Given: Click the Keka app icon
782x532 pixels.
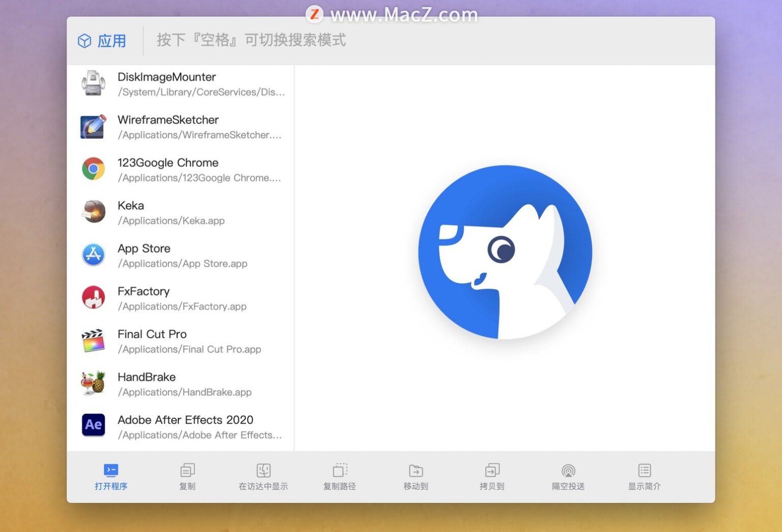Looking at the screenshot, I should tap(93, 212).
